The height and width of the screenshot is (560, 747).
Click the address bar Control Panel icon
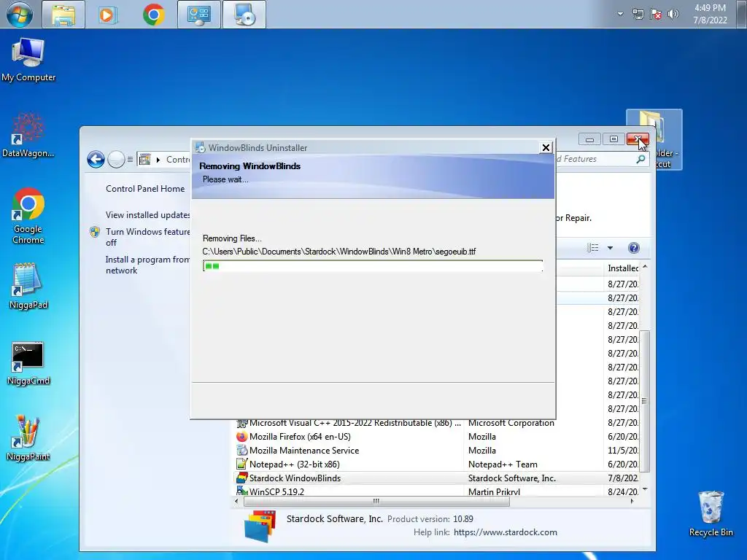point(145,159)
